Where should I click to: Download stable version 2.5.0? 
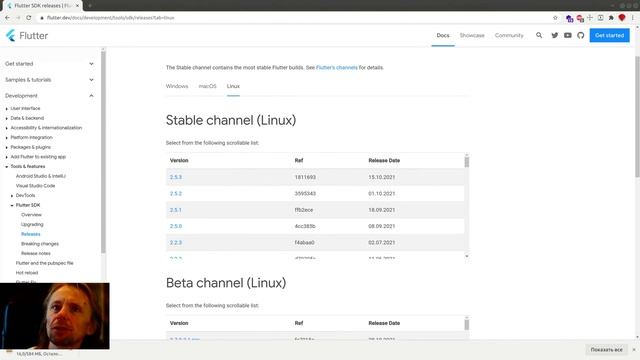(x=176, y=226)
